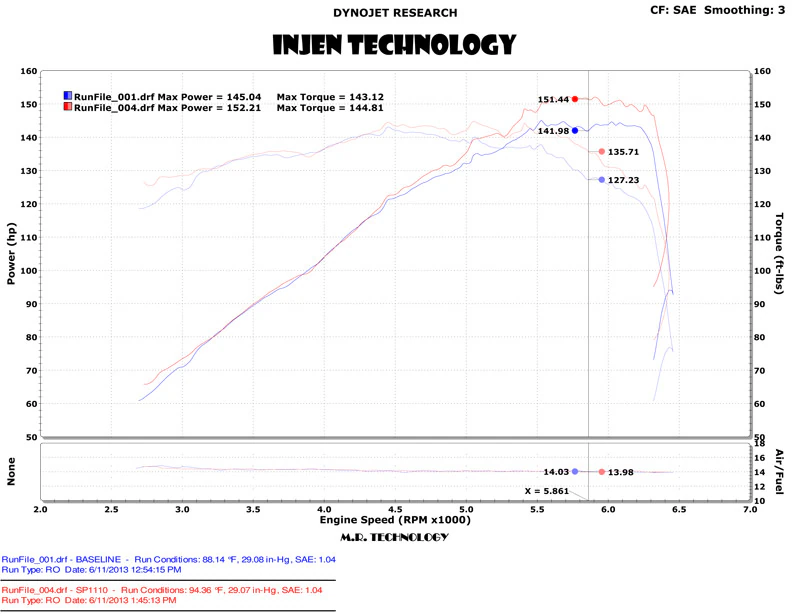Click the None label beside air/fuel chart
Screen dimensions: 800x616
pyautogui.click(x=11, y=471)
